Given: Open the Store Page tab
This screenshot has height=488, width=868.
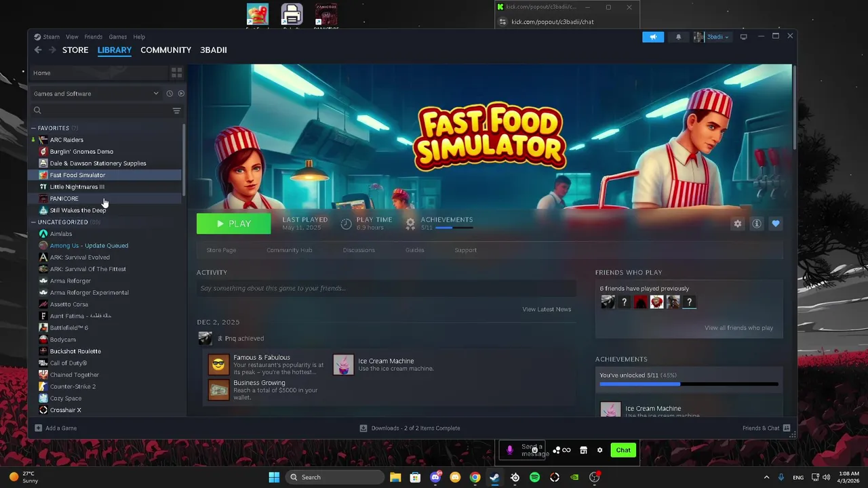Looking at the screenshot, I should (x=221, y=250).
